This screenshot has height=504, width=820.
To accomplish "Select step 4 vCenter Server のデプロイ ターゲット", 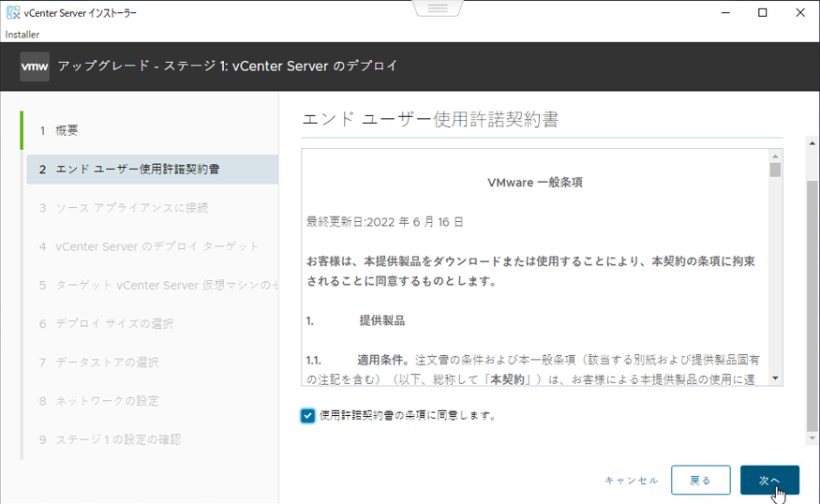I will [152, 246].
